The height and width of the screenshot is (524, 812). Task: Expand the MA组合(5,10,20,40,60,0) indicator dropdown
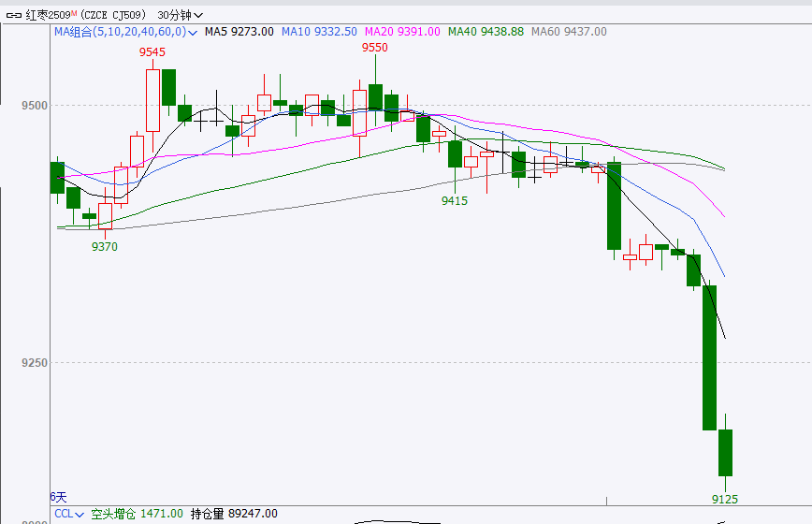point(126,32)
